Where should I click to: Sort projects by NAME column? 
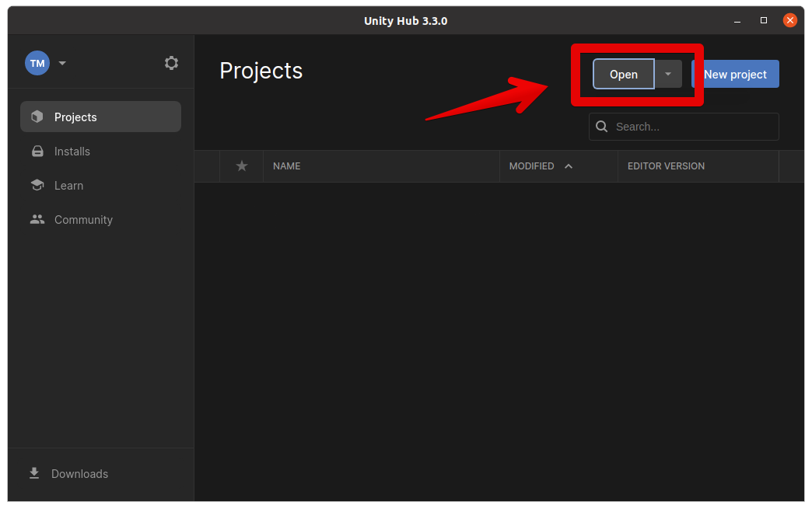[381, 166]
